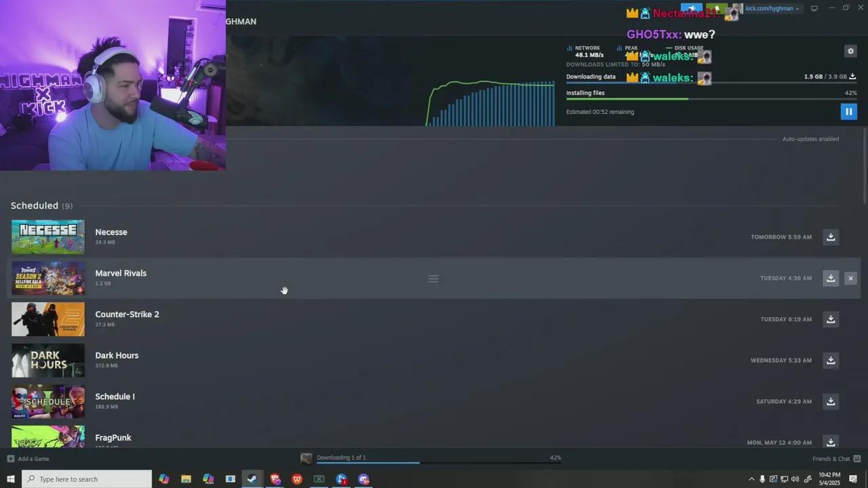Download Marvel Rivals update now
The width and height of the screenshot is (868, 488).
(831, 278)
